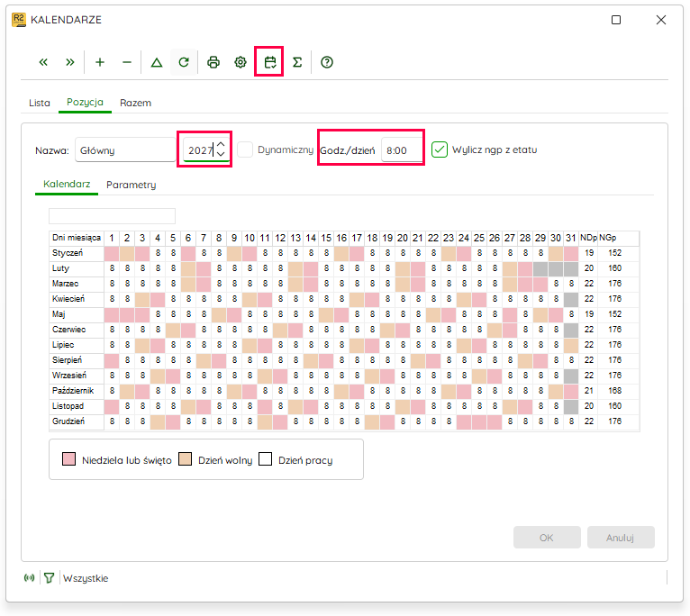This screenshot has width=690, height=616.
Task: Decrease year with stepper down arrow
Action: coord(221,154)
